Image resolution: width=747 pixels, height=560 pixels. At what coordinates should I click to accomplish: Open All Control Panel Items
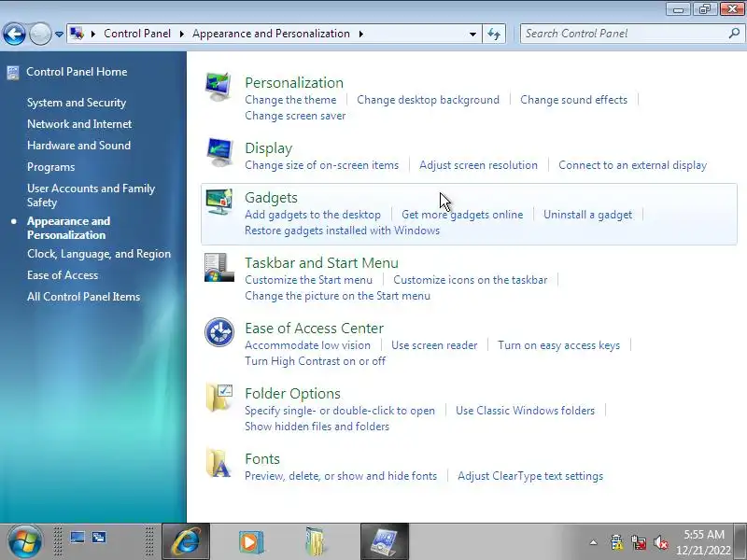83,297
